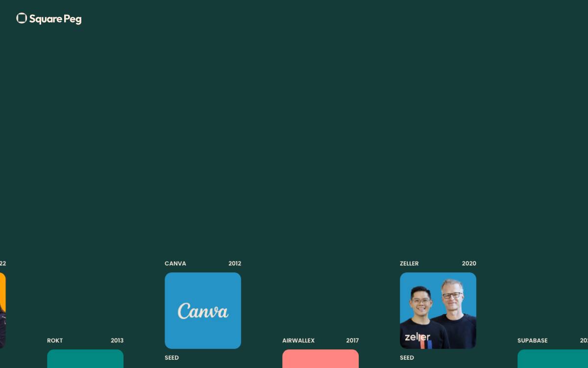Viewport: 588px width, 368px height.
Task: Open the Zeller founders photo card
Action: tap(438, 311)
